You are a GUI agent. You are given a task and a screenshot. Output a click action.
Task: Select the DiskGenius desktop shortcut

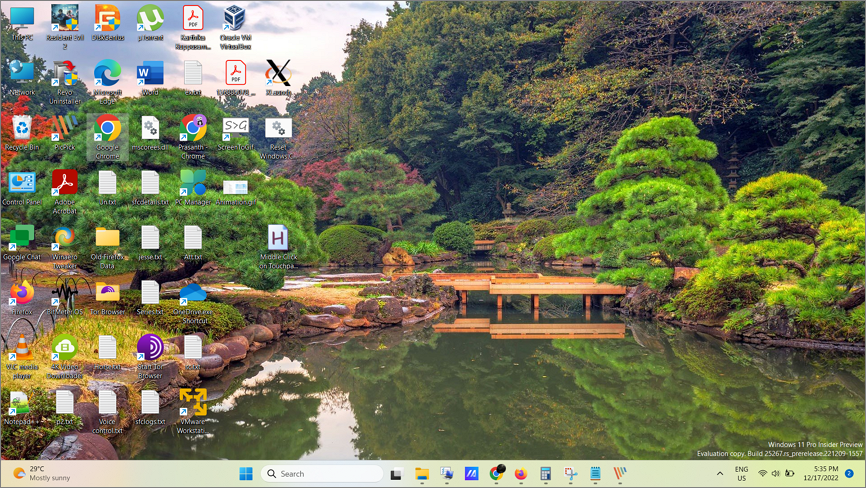[108, 23]
